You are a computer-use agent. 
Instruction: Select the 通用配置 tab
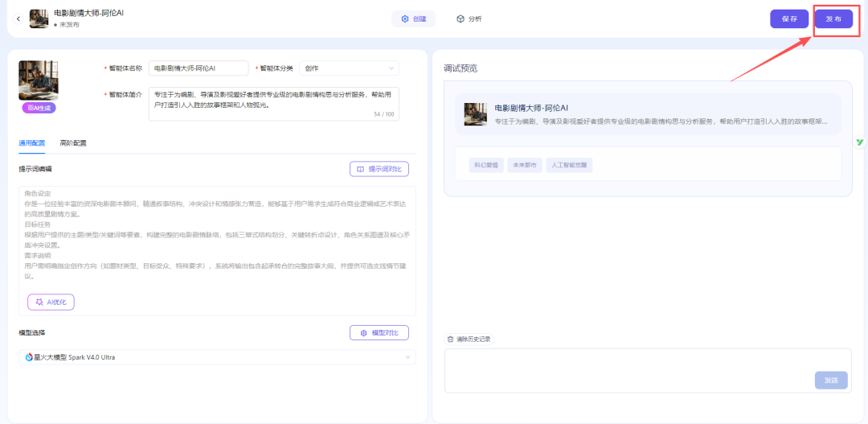tap(32, 143)
